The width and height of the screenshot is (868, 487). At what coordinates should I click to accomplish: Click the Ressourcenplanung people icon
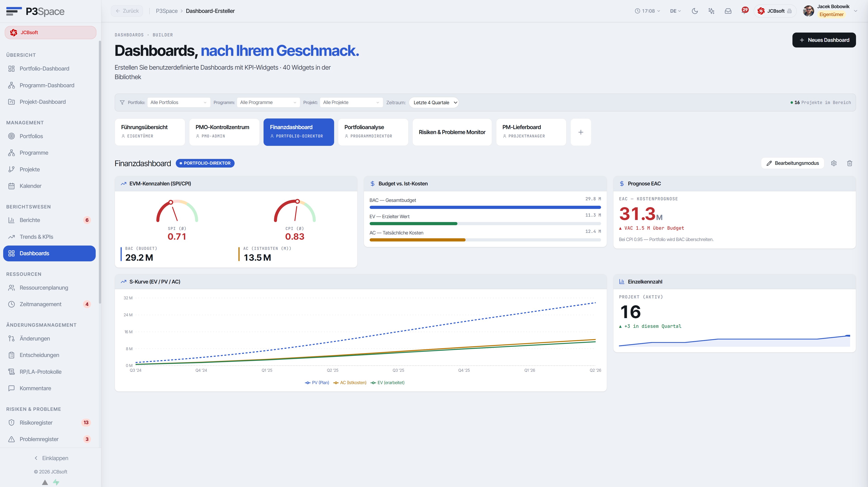(12, 288)
